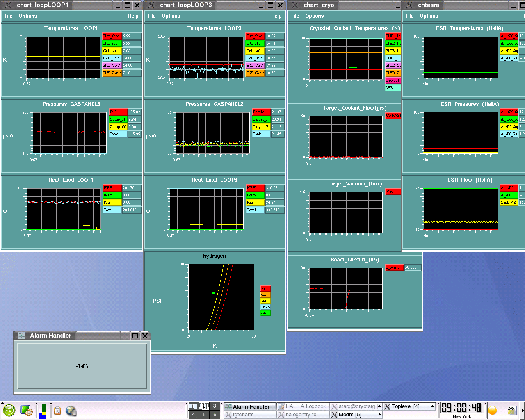Click the panel hide arrow at far right

coord(523,411)
